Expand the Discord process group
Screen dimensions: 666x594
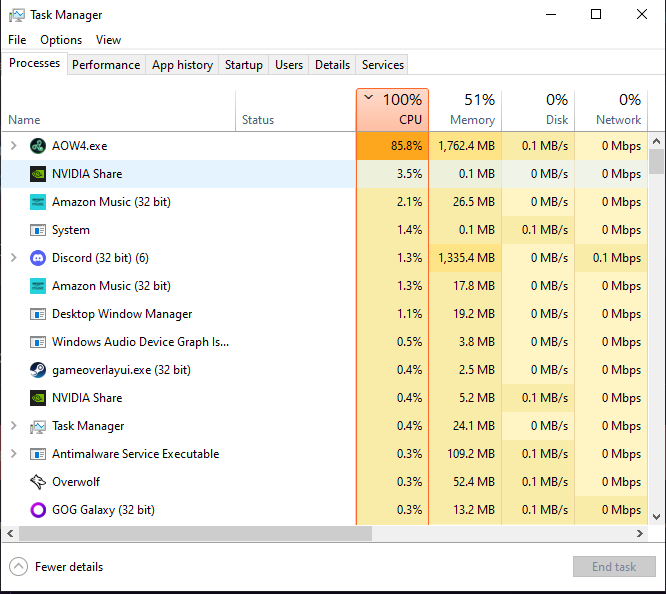click(13, 258)
